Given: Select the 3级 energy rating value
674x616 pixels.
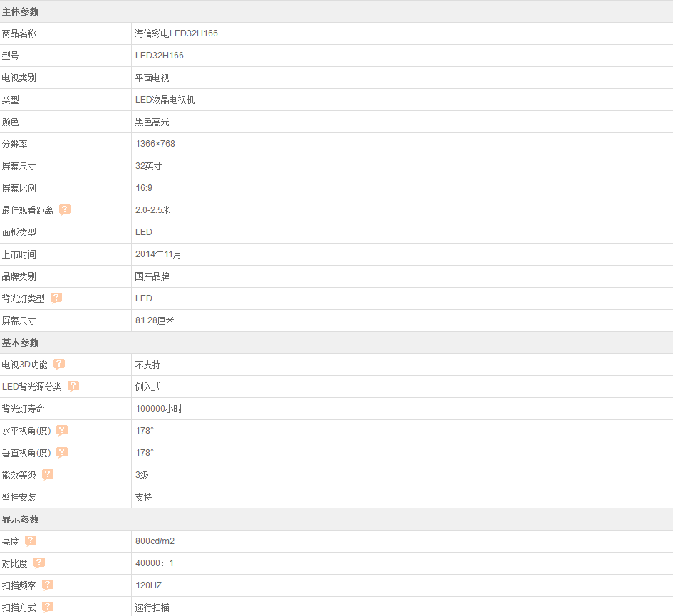Looking at the screenshot, I should click(x=142, y=475).
